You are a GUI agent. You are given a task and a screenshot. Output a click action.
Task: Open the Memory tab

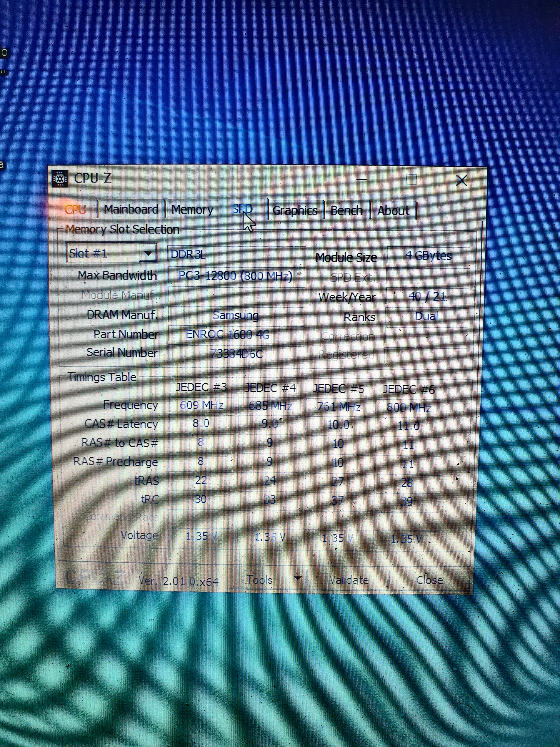pos(192,210)
